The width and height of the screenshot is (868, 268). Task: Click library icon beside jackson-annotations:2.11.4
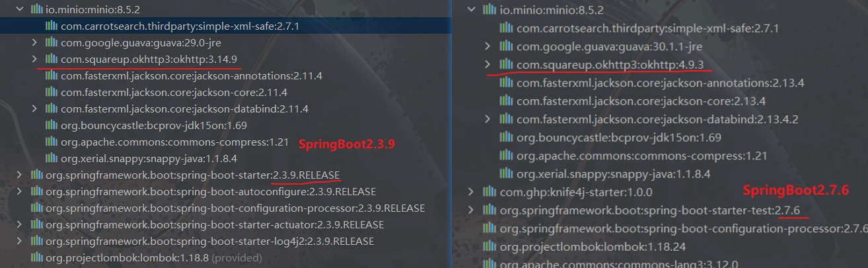tap(51, 76)
